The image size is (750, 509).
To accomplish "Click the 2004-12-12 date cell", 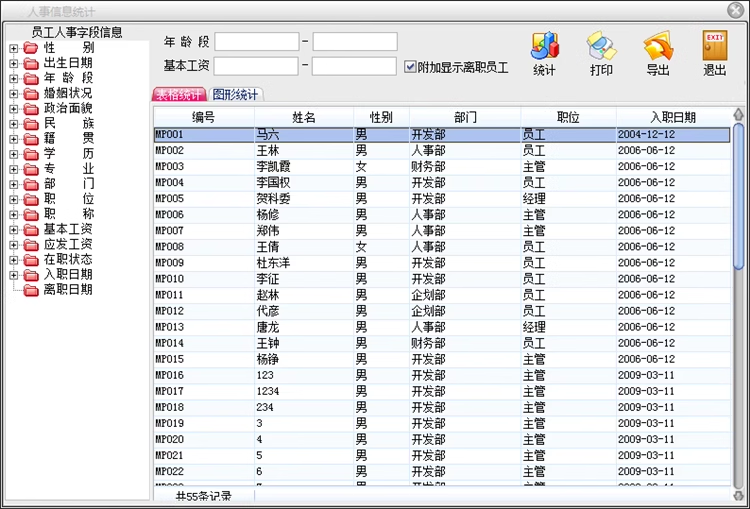I will coord(673,134).
